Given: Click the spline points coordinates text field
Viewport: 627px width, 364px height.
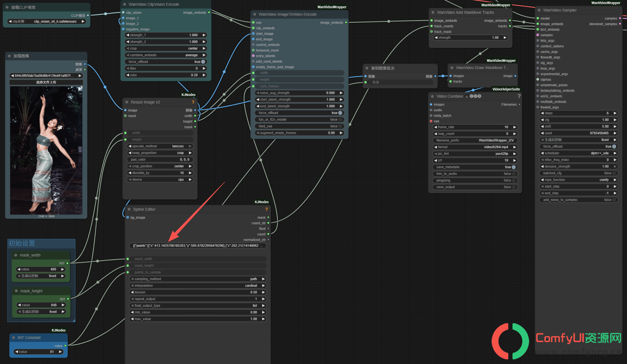Looking at the screenshot, I should click(197, 245).
